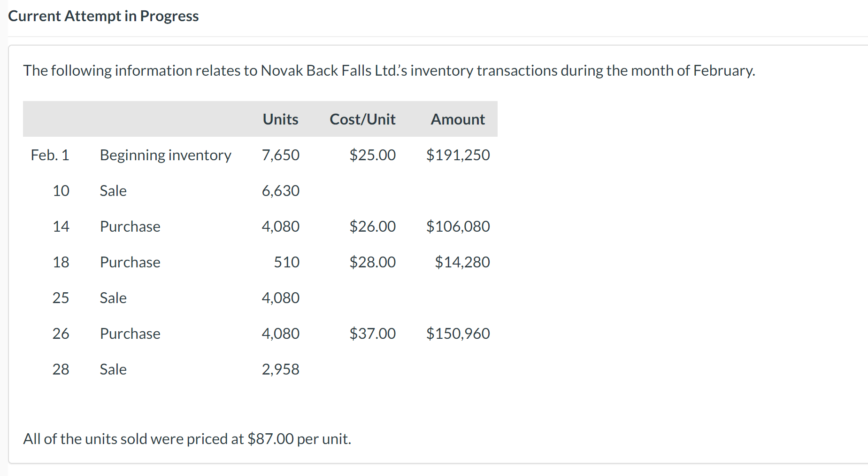Click the $191,250 amount cell
868x476 pixels.
click(458, 155)
